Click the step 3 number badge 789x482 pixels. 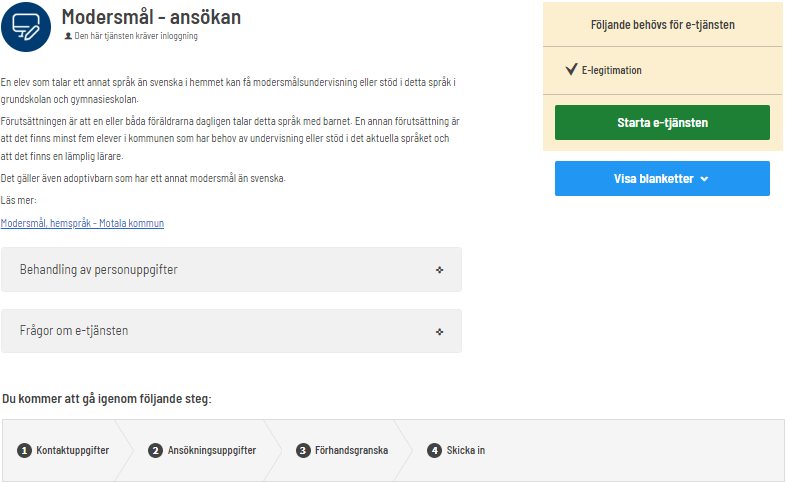pyautogui.click(x=303, y=451)
